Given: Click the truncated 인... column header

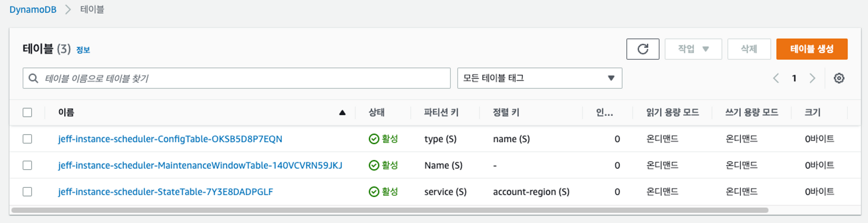Looking at the screenshot, I should point(604,112).
